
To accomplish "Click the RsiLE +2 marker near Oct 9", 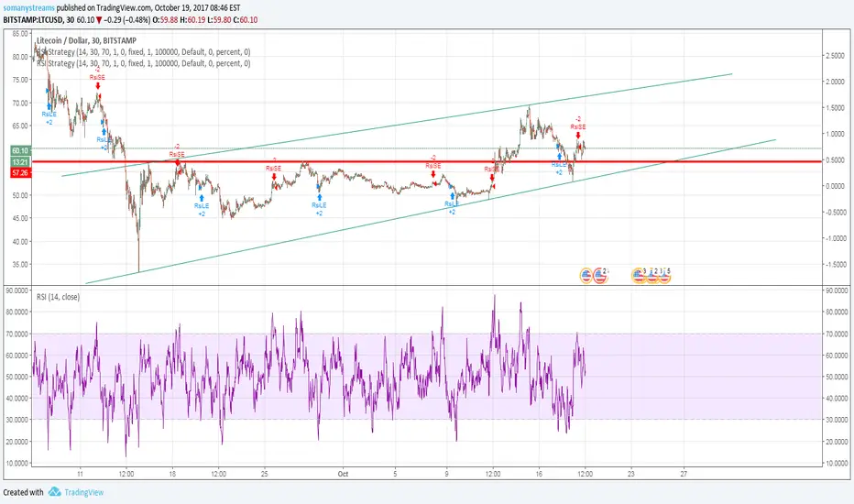I will 452,203.
